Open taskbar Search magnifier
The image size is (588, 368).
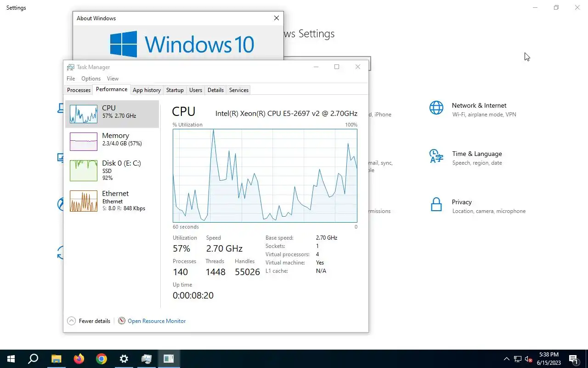[33, 359]
